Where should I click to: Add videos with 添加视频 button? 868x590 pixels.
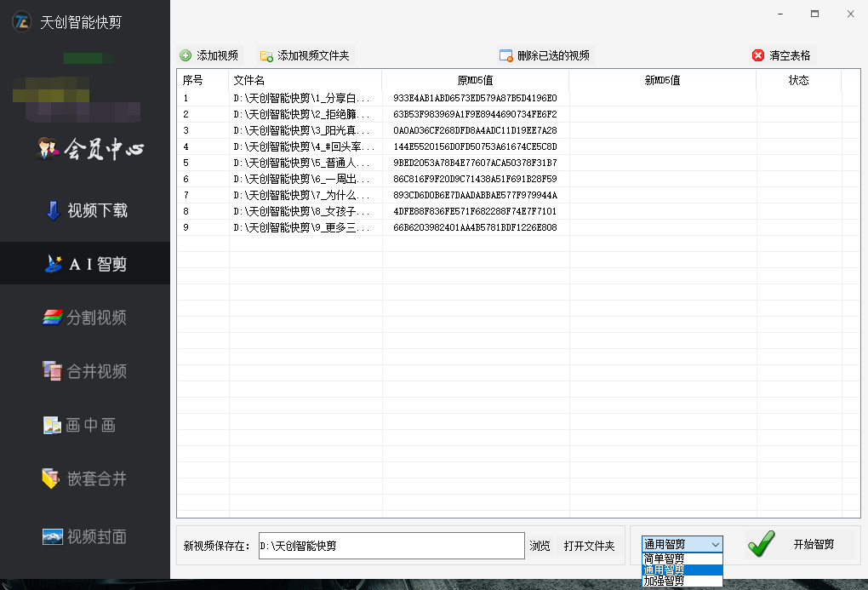208,54
